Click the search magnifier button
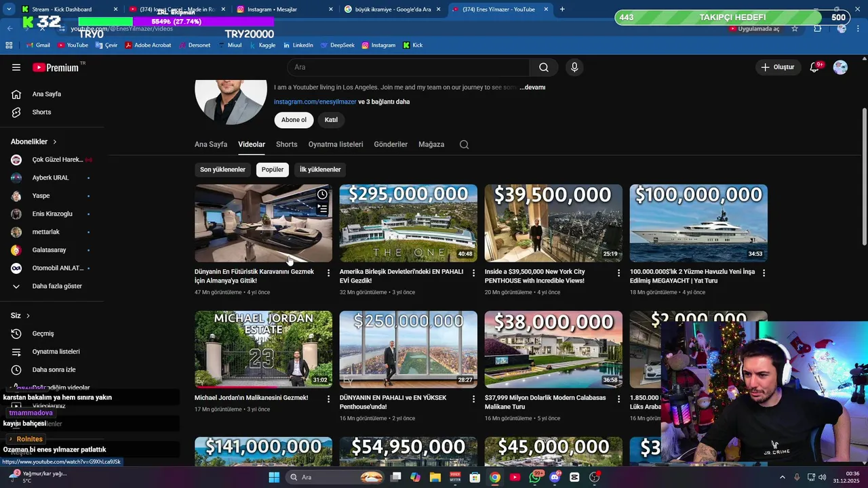Viewport: 868px width, 488px height. point(544,67)
